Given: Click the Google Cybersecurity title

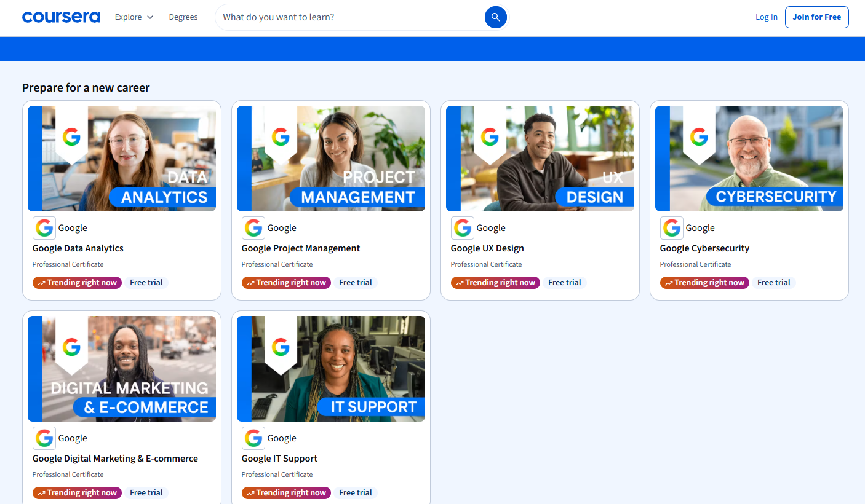Looking at the screenshot, I should click(704, 248).
